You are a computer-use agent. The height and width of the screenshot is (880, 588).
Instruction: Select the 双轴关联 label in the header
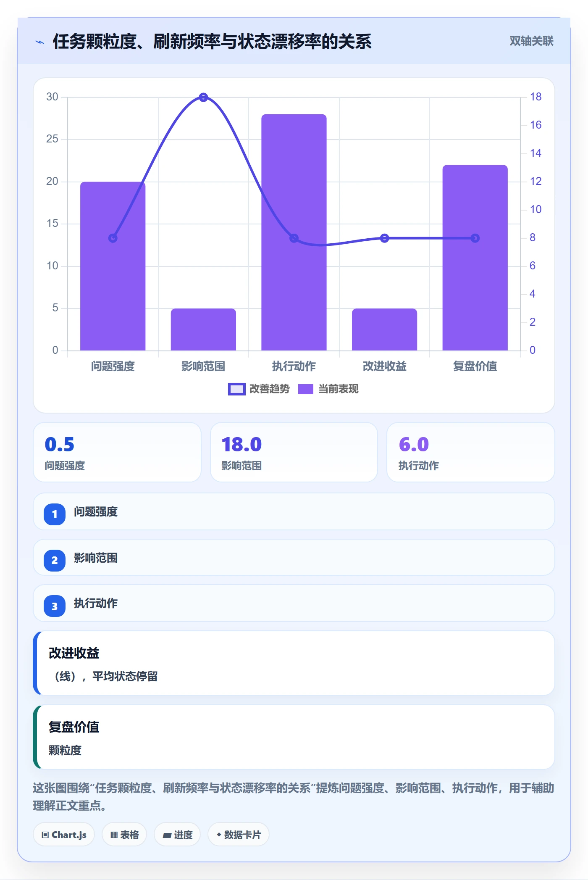click(531, 41)
